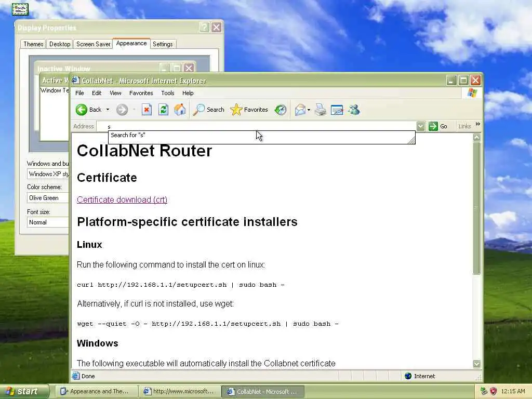Click the CollabNet taskbar button
The image size is (532, 399).
262,391
